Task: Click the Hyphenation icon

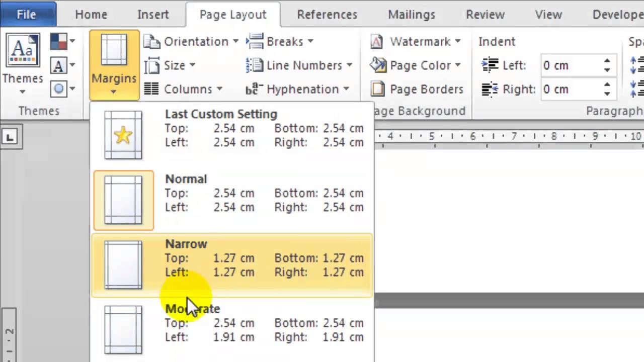Action: (x=255, y=89)
